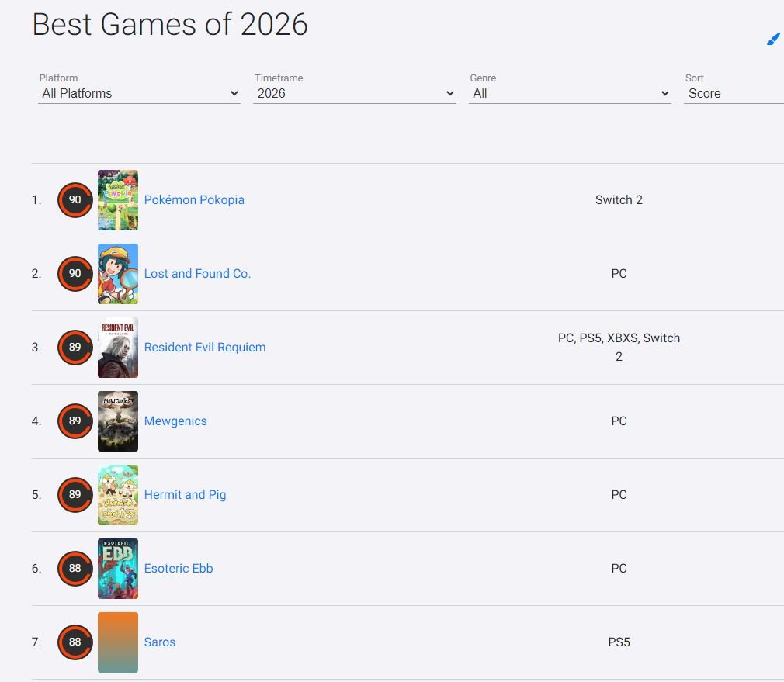Image resolution: width=784 pixels, height=682 pixels.
Task: Open the Saros game link
Action: 159,642
